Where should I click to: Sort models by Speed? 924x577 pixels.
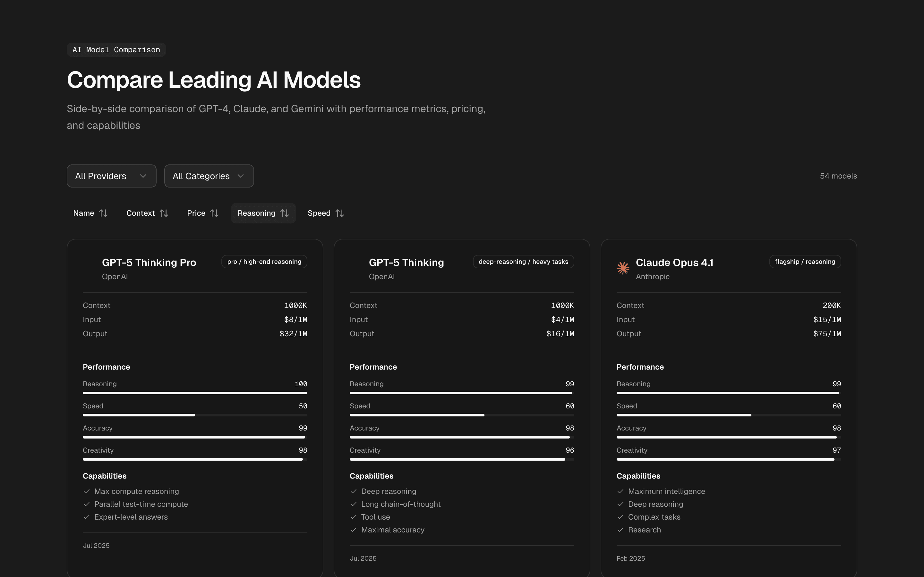coord(319,213)
